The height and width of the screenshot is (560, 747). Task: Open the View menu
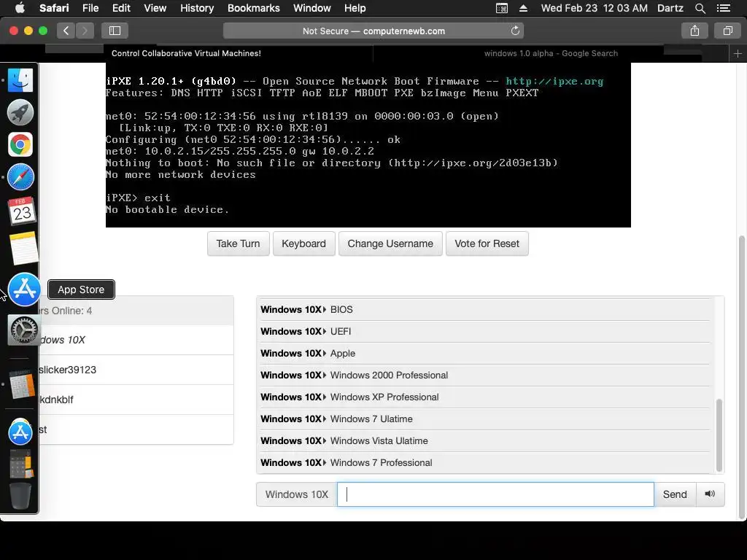pos(155,8)
